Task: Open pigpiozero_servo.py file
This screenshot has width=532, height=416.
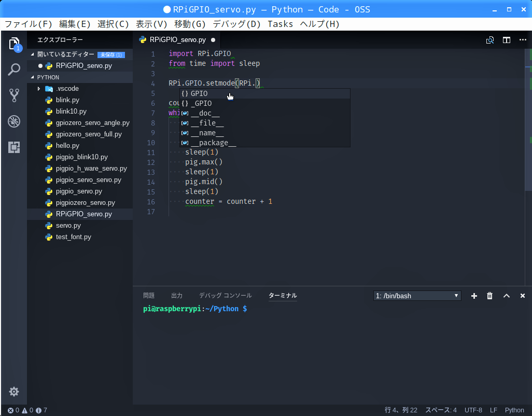Action: coord(80,203)
